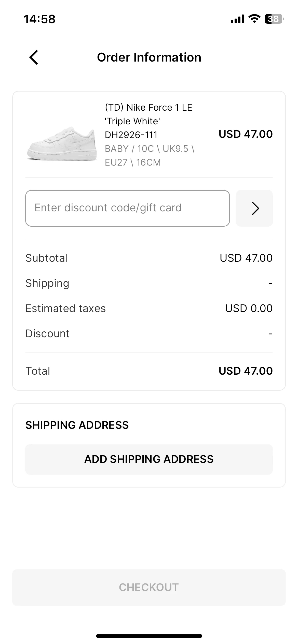Tap the product price USD 47.00
This screenshot has height=644, width=298.
(x=246, y=134)
